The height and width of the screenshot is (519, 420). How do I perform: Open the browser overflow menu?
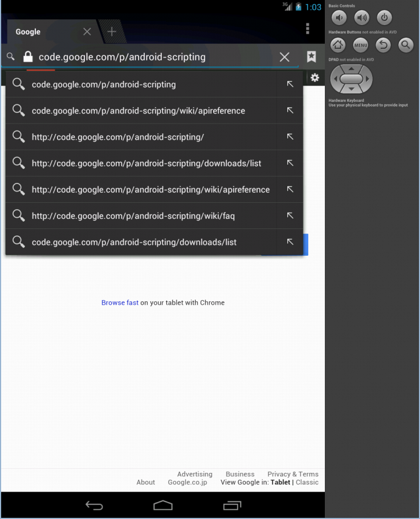pyautogui.click(x=308, y=29)
